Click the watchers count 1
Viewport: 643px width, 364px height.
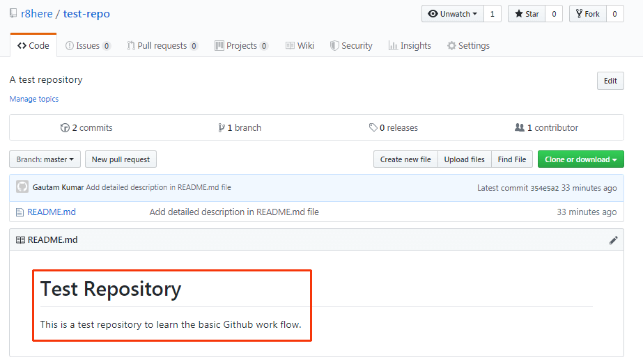(x=493, y=14)
